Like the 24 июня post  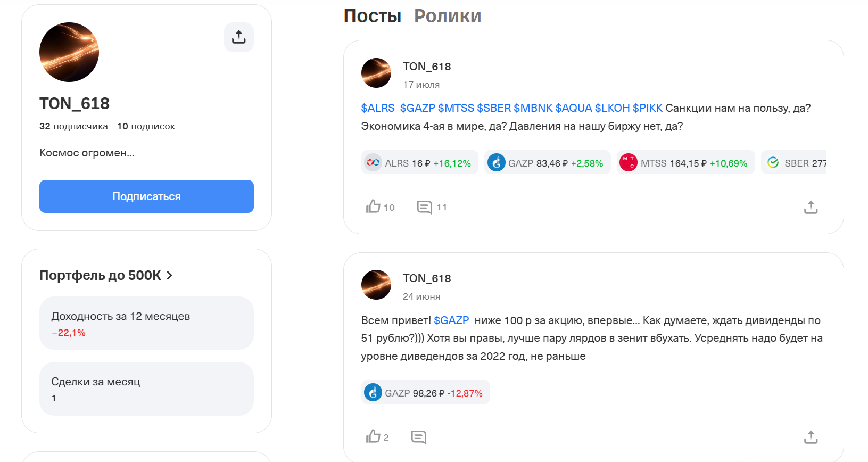point(377,437)
